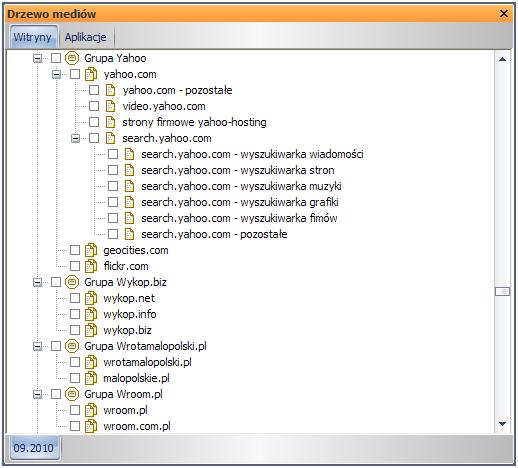This screenshot has height=468, width=518.
Task: Click the yahoo.com multi-page site icon
Action: (x=91, y=74)
